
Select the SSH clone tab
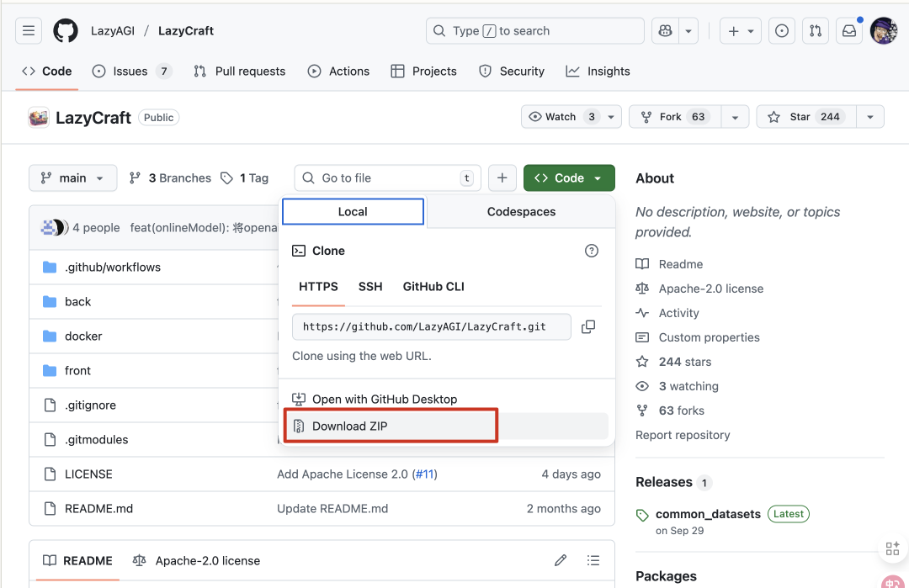370,287
